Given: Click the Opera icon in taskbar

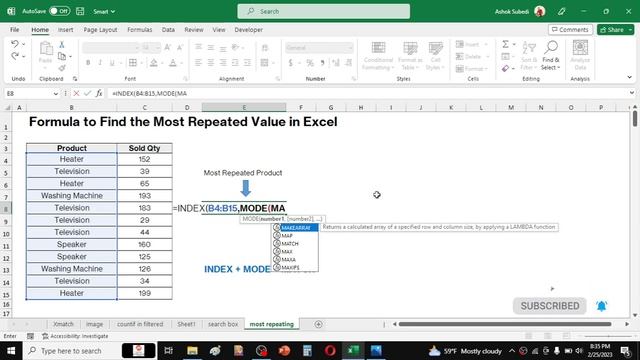Looking at the screenshot, I should point(330,351).
